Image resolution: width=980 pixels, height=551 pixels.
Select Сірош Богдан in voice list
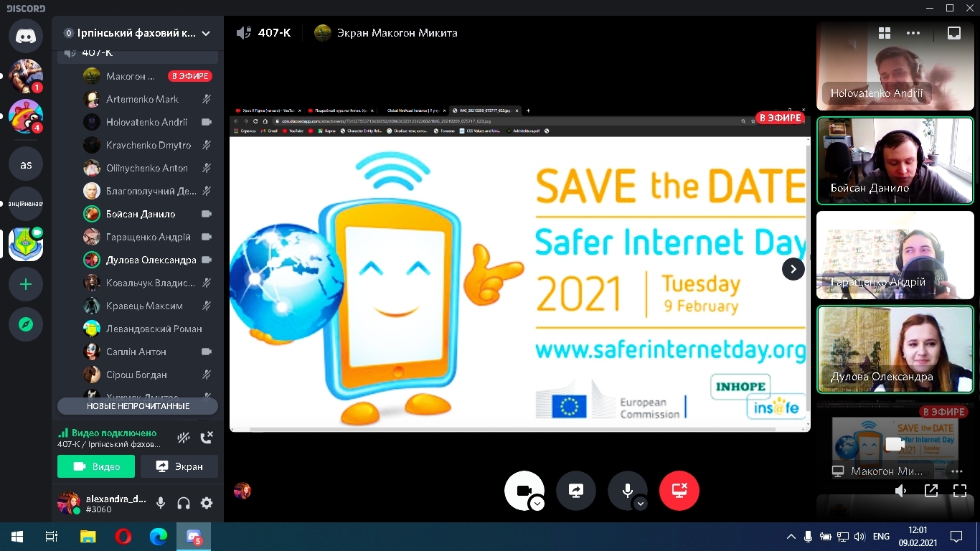point(149,375)
